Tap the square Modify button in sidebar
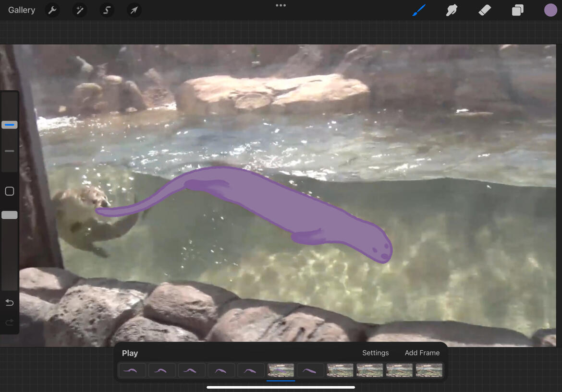 click(10, 191)
